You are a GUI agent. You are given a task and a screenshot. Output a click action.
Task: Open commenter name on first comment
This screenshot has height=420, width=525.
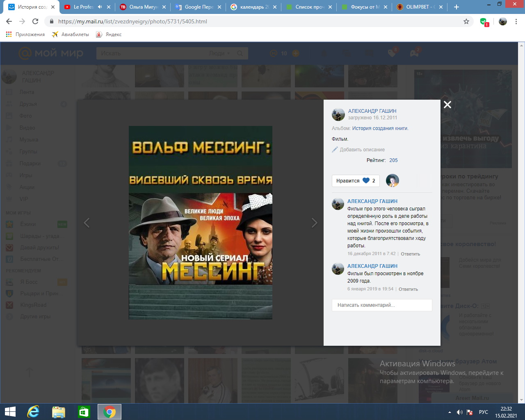click(372, 201)
